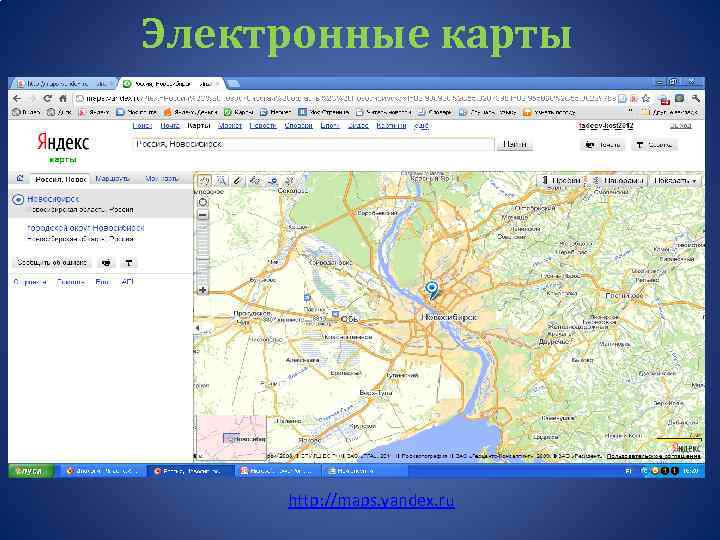
Task: Open Маркет in the Yandex services bar
Action: tap(230, 125)
